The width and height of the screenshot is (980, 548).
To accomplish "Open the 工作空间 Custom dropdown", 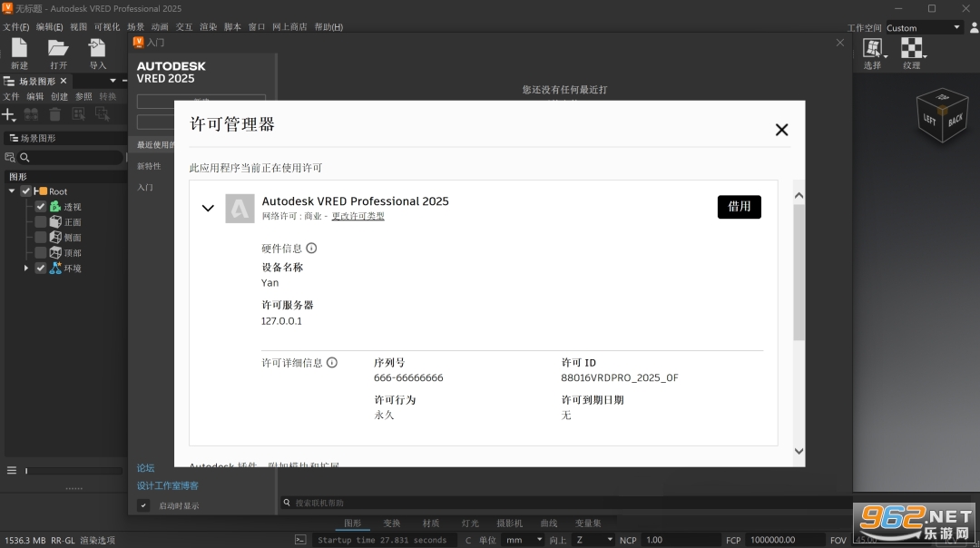I will click(x=924, y=27).
